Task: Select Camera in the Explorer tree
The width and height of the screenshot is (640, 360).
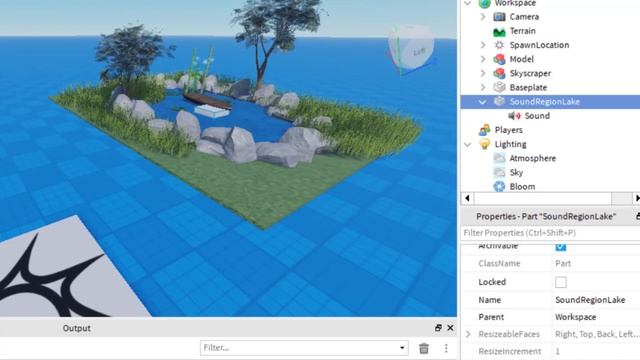Action: (524, 17)
